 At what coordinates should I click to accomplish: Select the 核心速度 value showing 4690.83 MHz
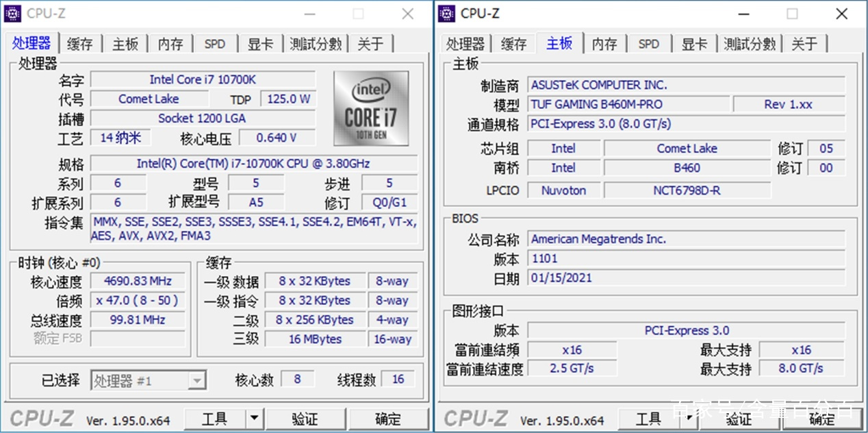click(x=137, y=280)
